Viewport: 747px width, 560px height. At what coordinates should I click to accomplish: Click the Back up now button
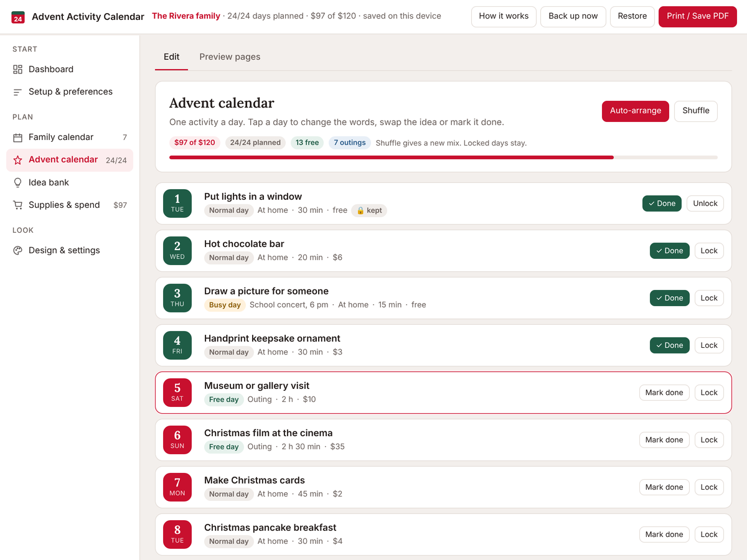[573, 16]
